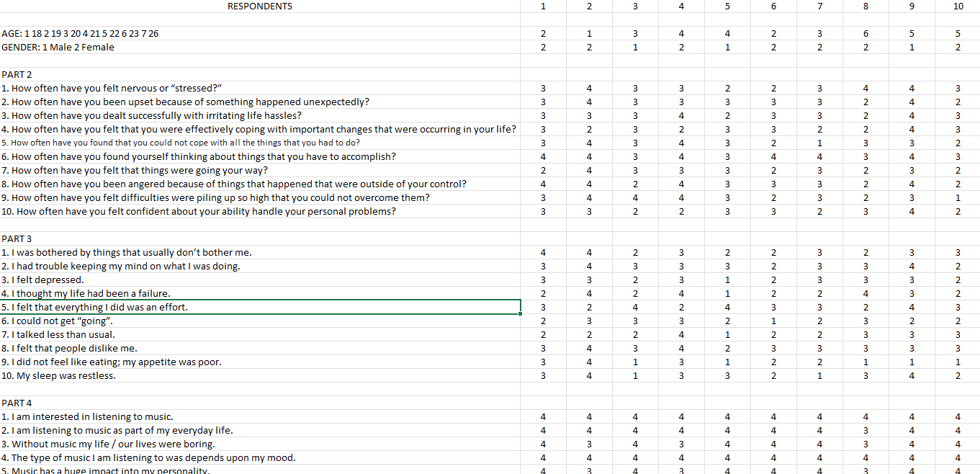
Task: Select the 'things were going your way' question
Action: click(135, 171)
